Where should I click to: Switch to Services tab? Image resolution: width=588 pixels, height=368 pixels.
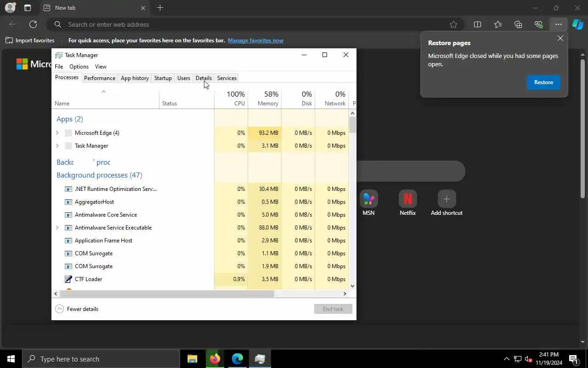pyautogui.click(x=227, y=78)
